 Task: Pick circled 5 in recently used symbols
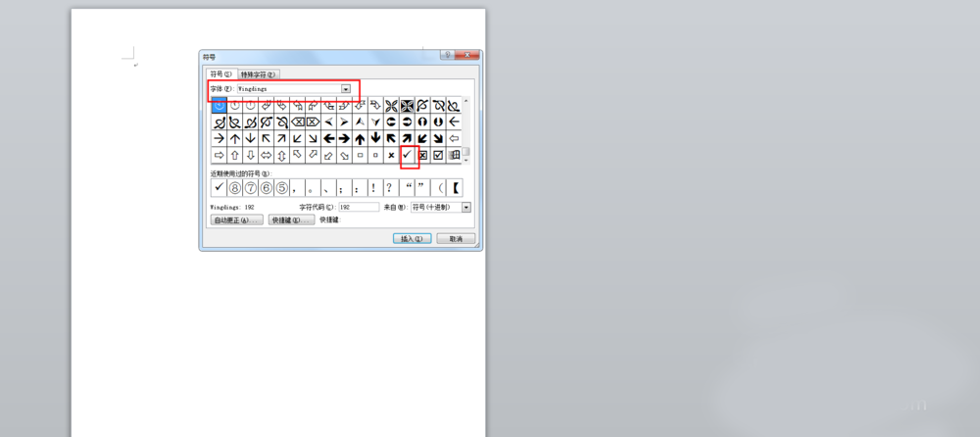pyautogui.click(x=282, y=187)
